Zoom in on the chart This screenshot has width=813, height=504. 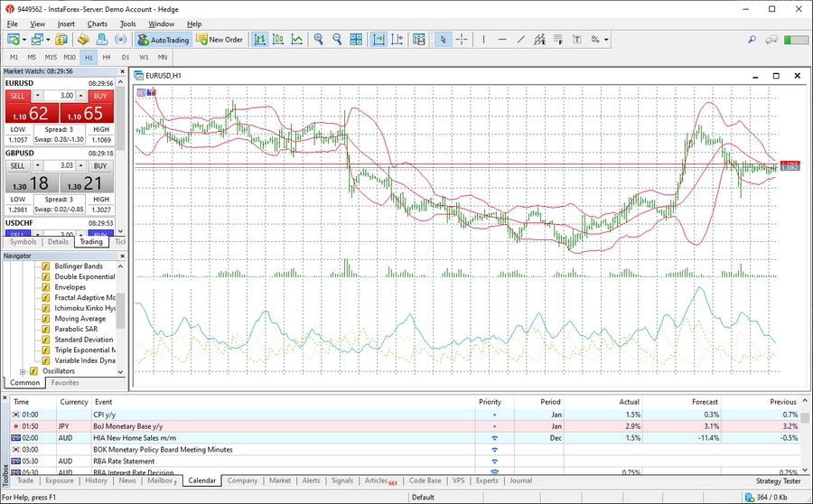coord(318,40)
